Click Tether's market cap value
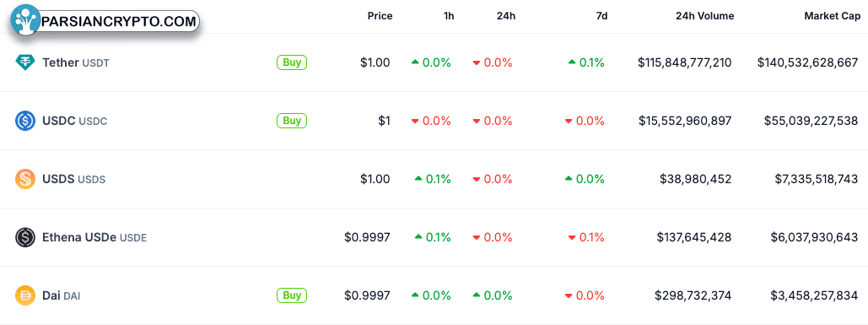 (x=807, y=62)
